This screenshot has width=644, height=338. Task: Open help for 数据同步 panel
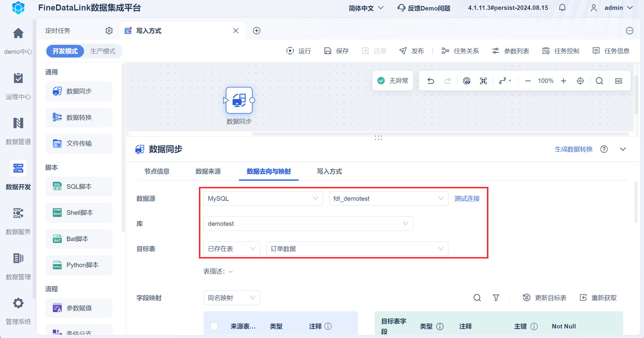click(604, 149)
